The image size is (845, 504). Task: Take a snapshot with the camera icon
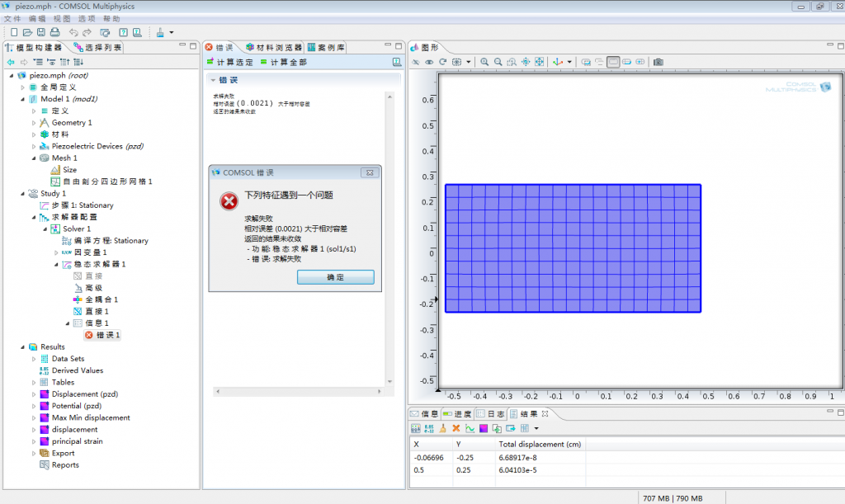coord(658,62)
